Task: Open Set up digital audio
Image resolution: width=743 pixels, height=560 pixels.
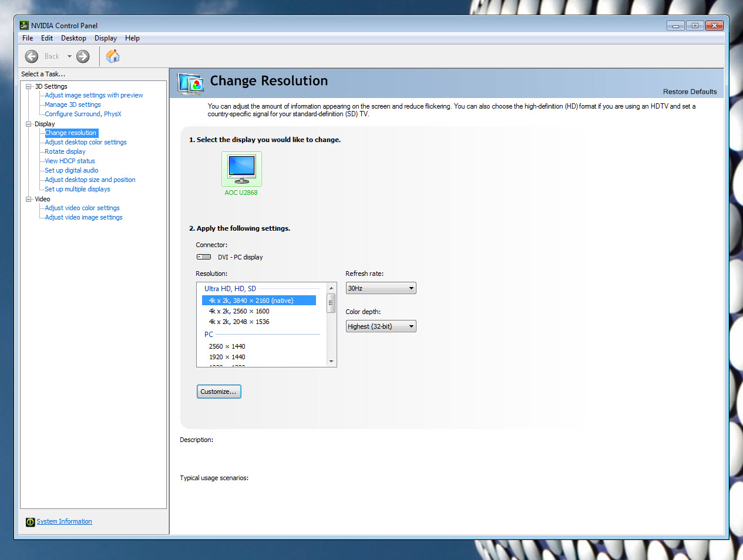Action: click(x=72, y=170)
